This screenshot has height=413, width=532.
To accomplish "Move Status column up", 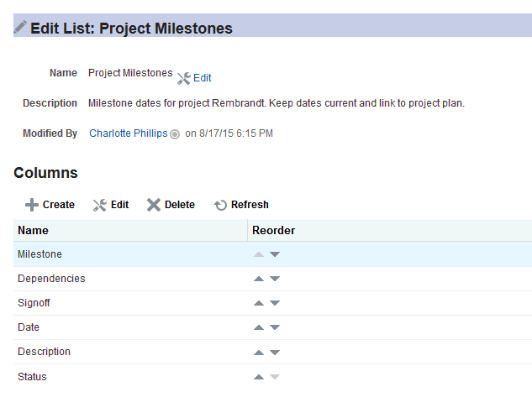I will click(259, 377).
